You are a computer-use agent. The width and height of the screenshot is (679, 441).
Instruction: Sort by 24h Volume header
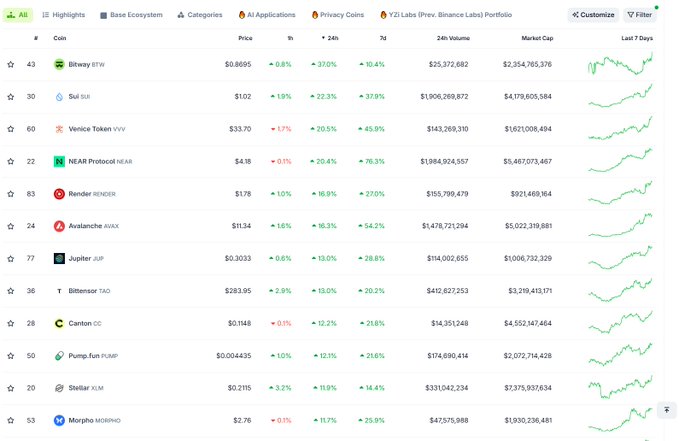[x=453, y=38]
